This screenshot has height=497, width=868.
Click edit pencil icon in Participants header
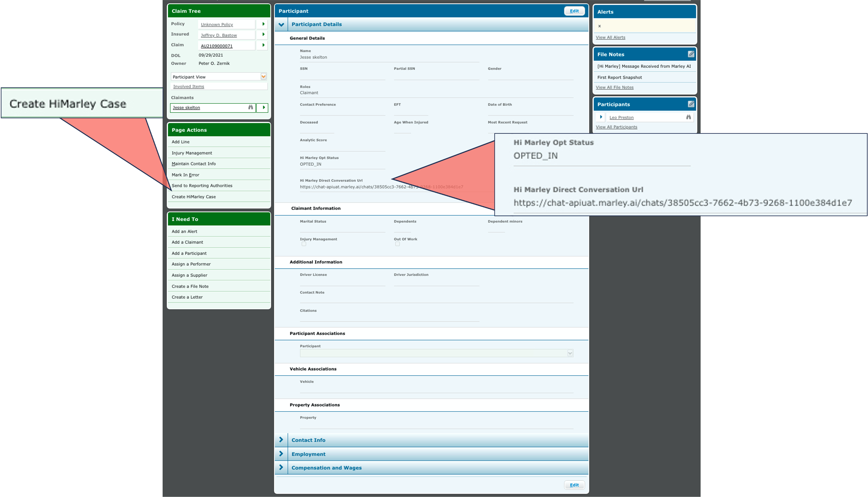(x=691, y=104)
